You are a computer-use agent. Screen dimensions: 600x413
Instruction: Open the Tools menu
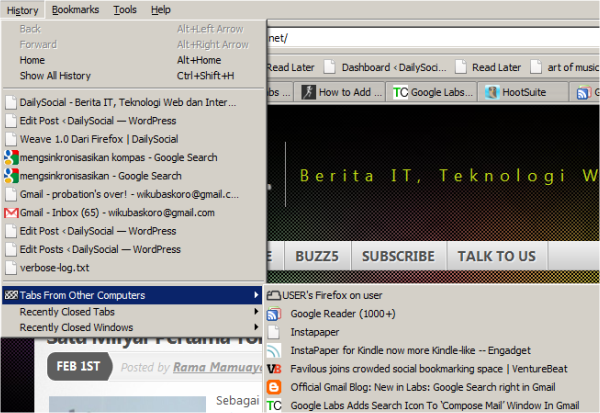[x=125, y=10]
